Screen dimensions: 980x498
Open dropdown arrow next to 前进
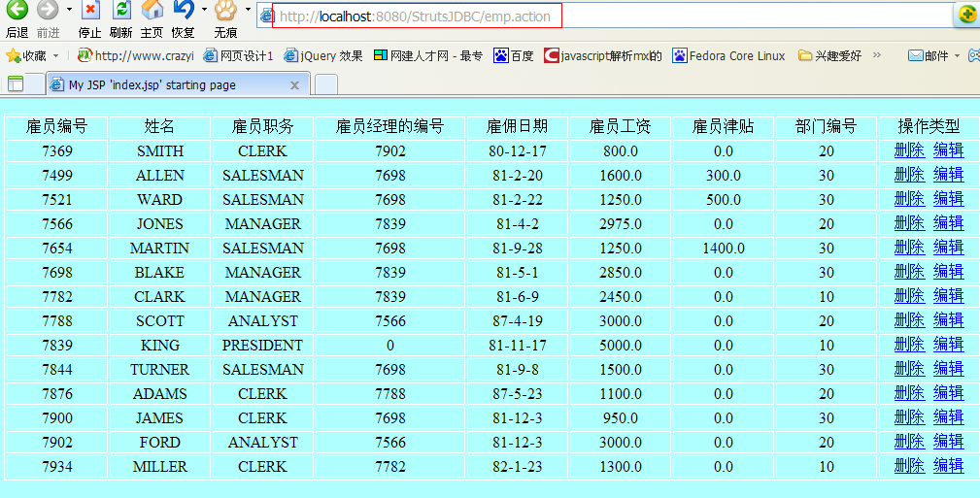[69, 10]
